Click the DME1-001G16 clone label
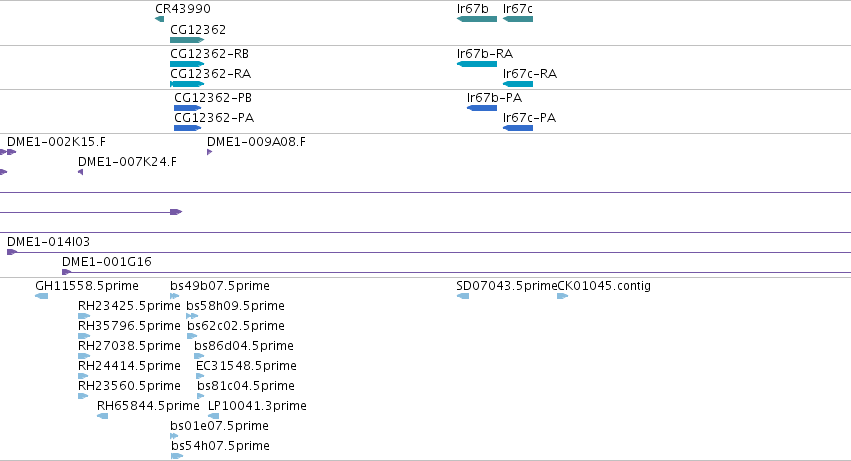Screen dimensions: 851x461 pyautogui.click(x=106, y=262)
